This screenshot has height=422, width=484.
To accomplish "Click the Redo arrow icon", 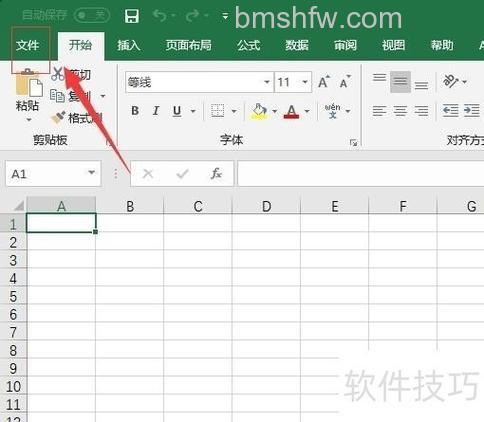I will [193, 16].
